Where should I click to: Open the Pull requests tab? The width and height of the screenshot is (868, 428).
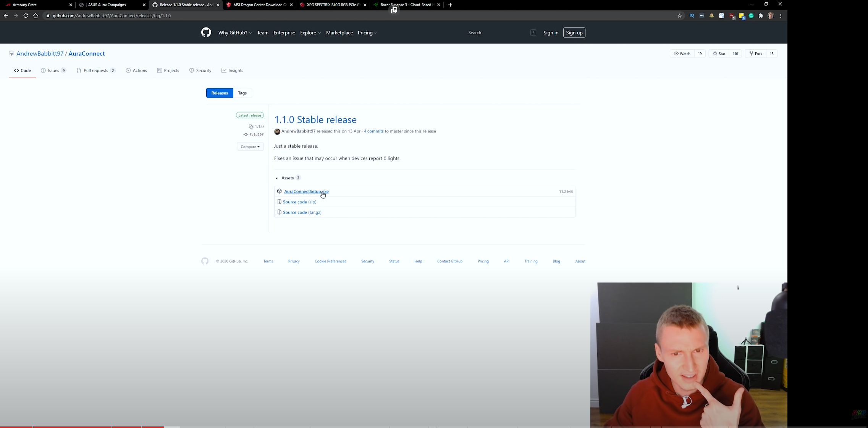click(x=96, y=71)
